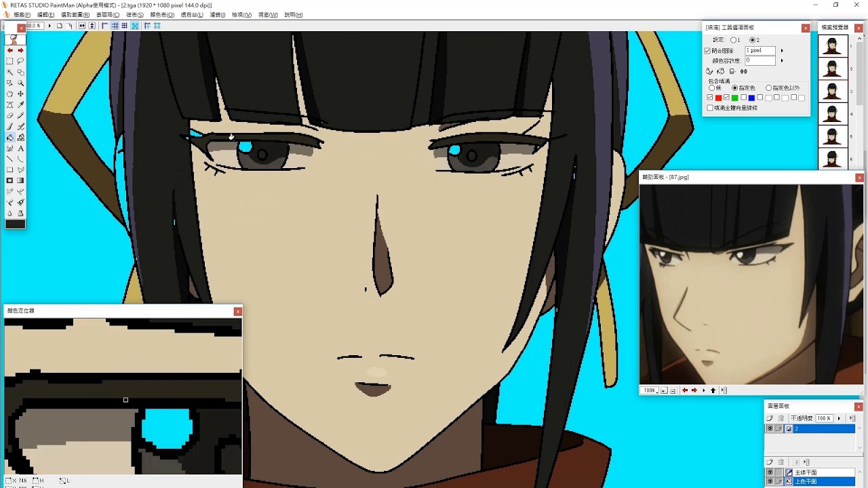Open color tolerance value arrow
Screen dimensions: 868x488
782,60
